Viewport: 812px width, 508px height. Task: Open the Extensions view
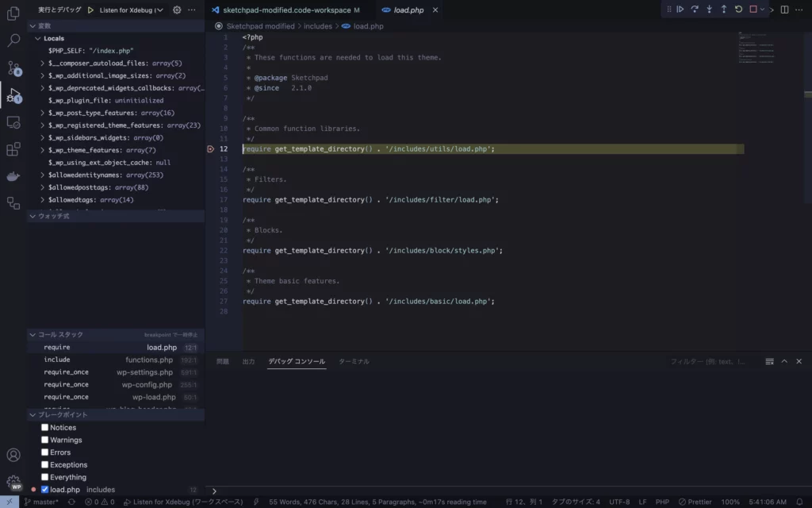coord(13,149)
